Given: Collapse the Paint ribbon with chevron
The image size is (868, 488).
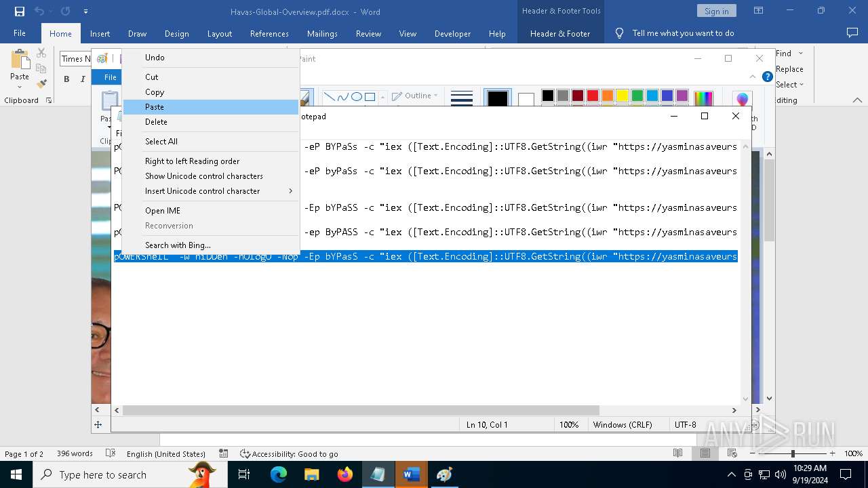Looking at the screenshot, I should tap(753, 77).
